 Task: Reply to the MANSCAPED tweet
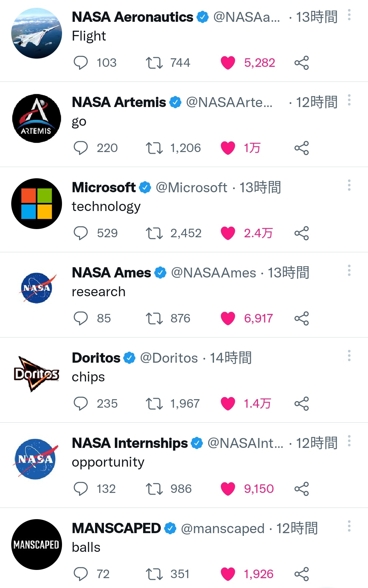tap(81, 574)
